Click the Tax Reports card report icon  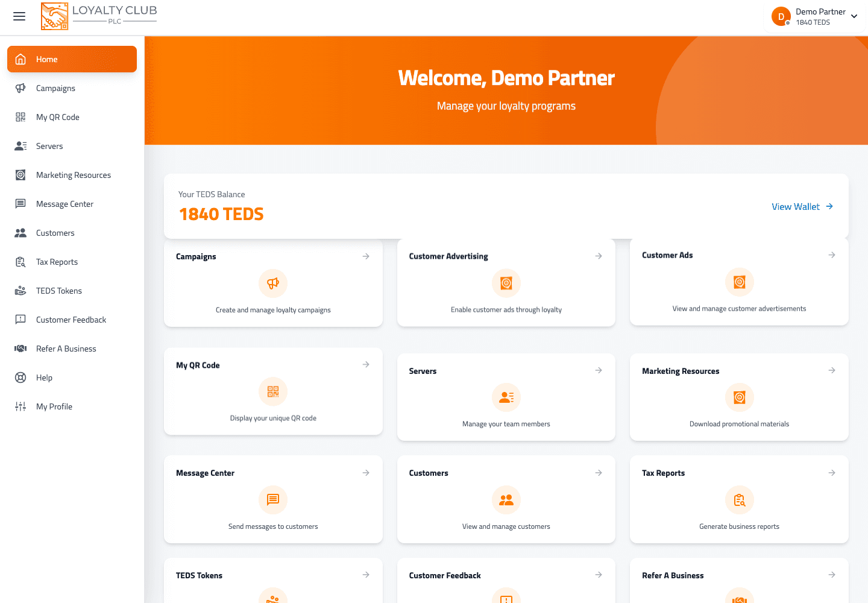[740, 500]
